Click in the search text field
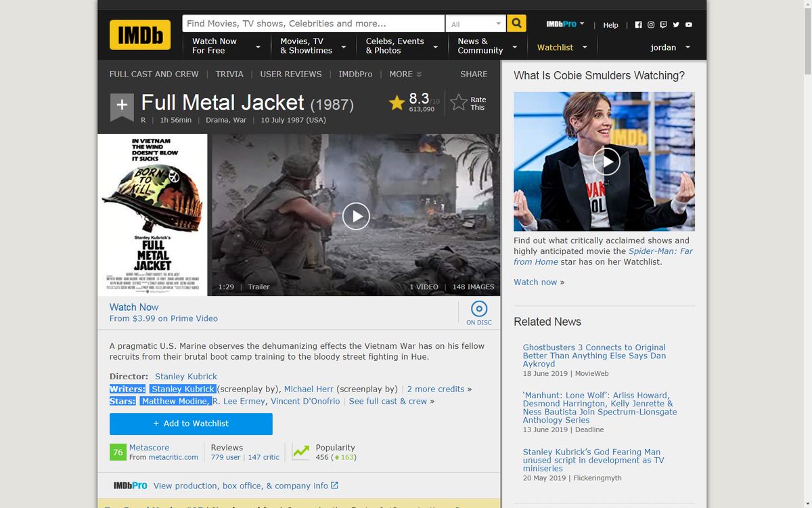This screenshot has width=812, height=508. click(x=313, y=24)
